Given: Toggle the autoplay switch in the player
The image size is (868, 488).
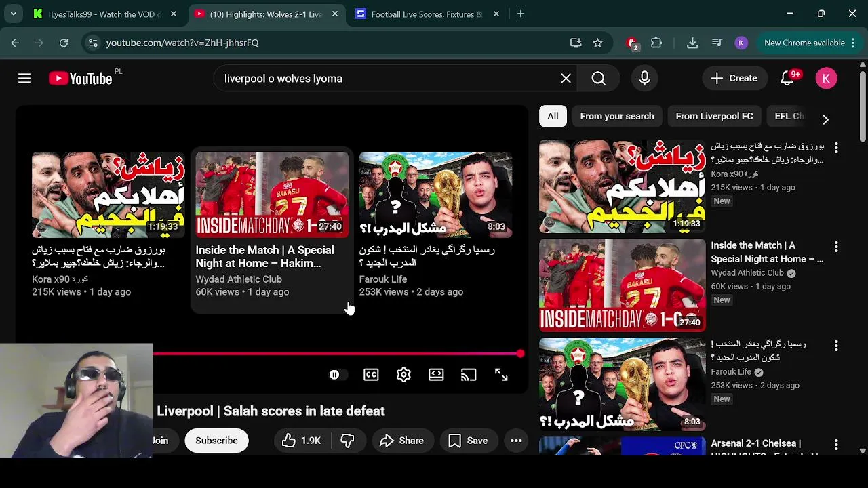Looking at the screenshot, I should [x=337, y=375].
